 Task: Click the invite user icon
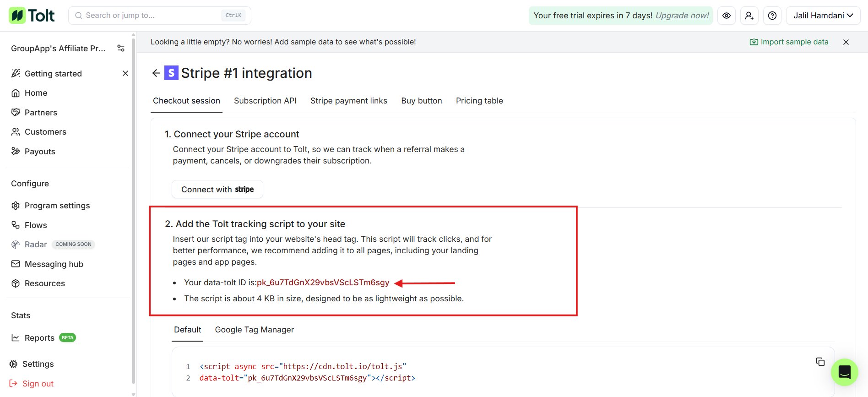click(x=749, y=16)
